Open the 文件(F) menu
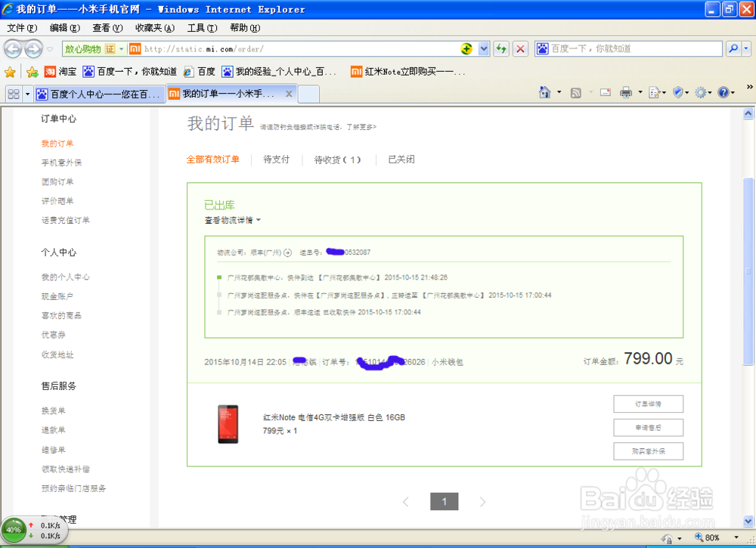The image size is (756, 548). pos(22,28)
